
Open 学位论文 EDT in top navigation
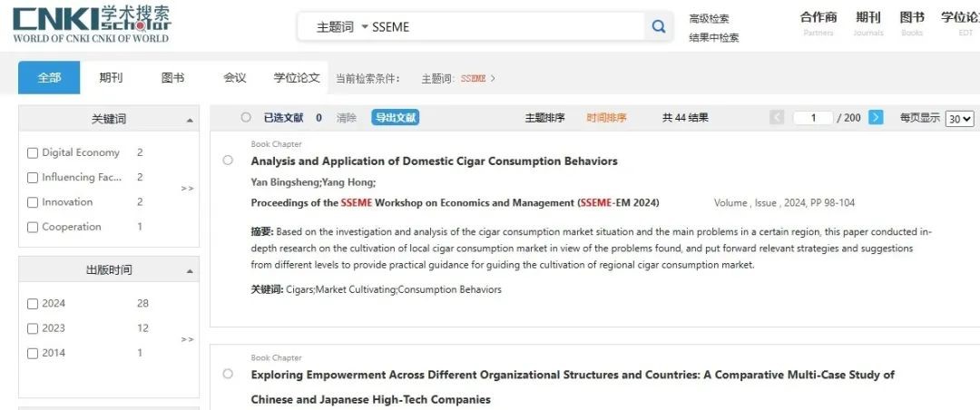tap(961, 23)
